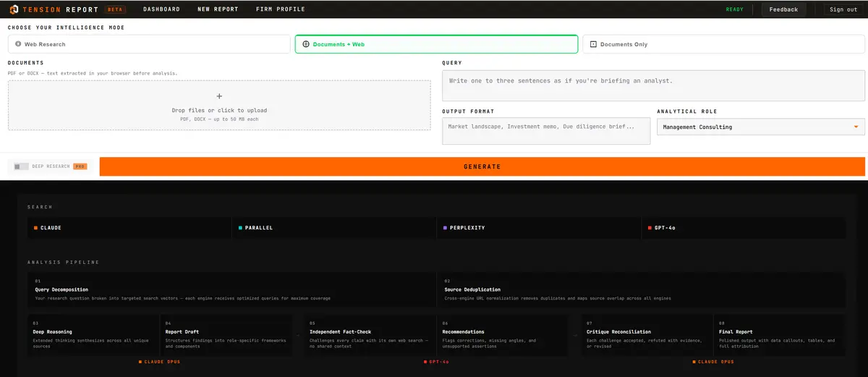Click the Sign out button
The image size is (868, 377).
tap(843, 9)
